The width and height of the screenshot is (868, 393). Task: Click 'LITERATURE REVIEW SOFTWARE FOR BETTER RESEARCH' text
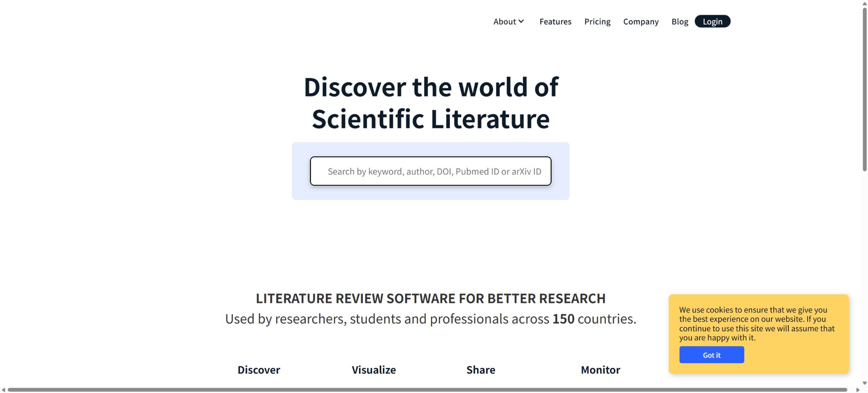click(x=431, y=298)
